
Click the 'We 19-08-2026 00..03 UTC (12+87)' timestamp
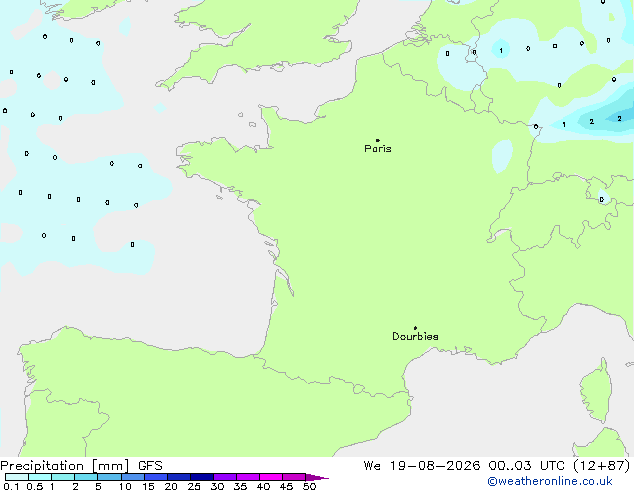[x=497, y=466]
